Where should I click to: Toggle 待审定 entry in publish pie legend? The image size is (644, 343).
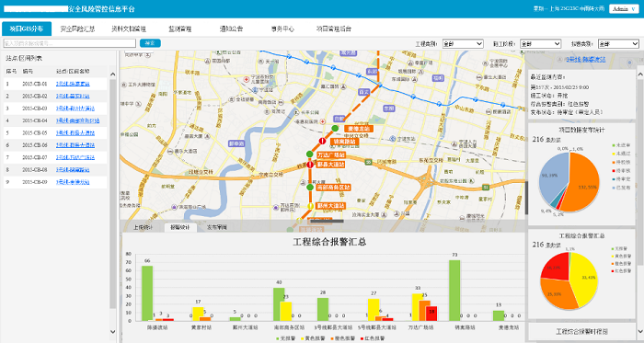coord(621,179)
